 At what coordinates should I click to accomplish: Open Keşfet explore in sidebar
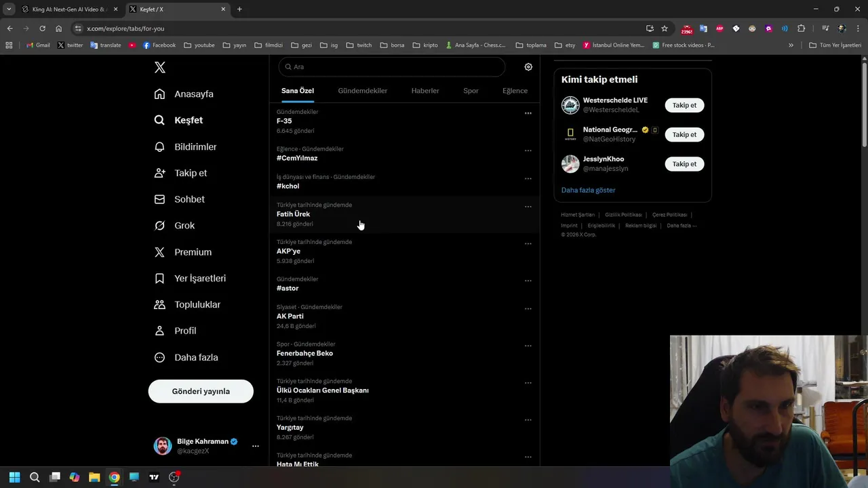(x=179, y=120)
